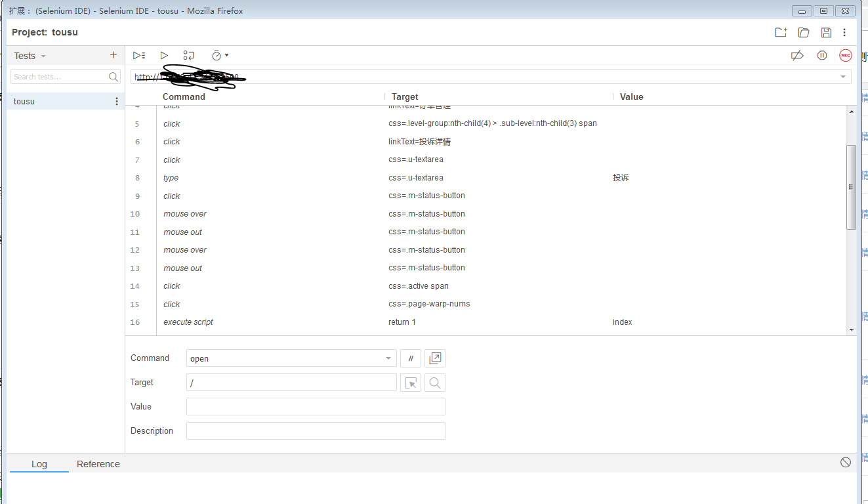Start recording with the REC button
Screen dimensions: 868x504
(845, 55)
